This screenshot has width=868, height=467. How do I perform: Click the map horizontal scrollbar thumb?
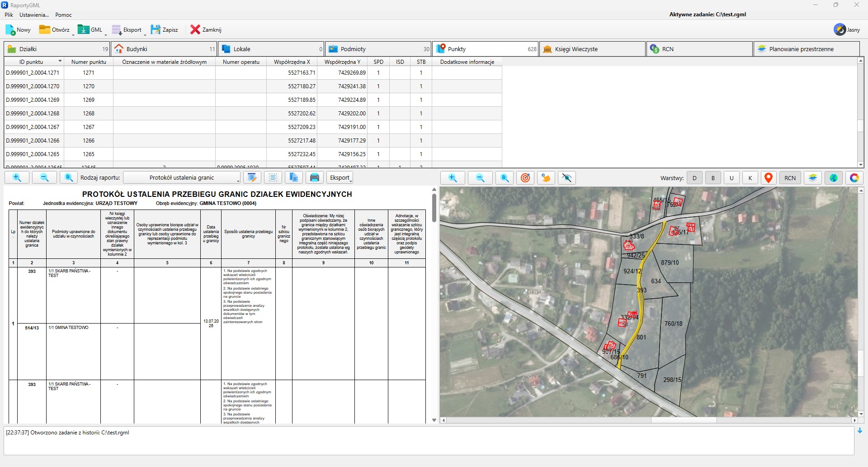click(x=684, y=420)
